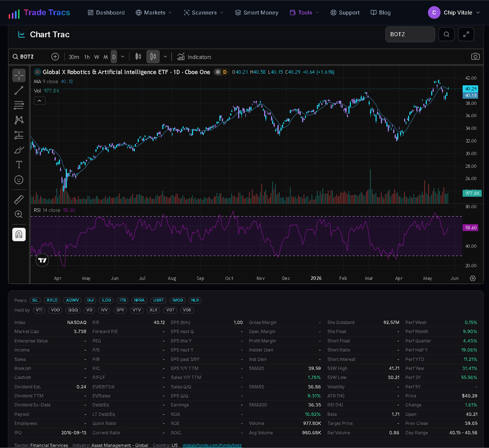Open the Support page

click(345, 13)
